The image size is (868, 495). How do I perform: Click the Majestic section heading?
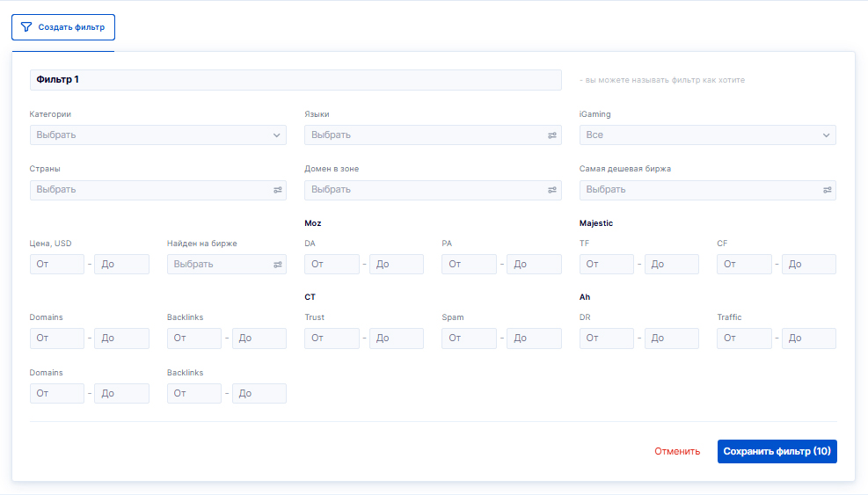[x=596, y=223]
